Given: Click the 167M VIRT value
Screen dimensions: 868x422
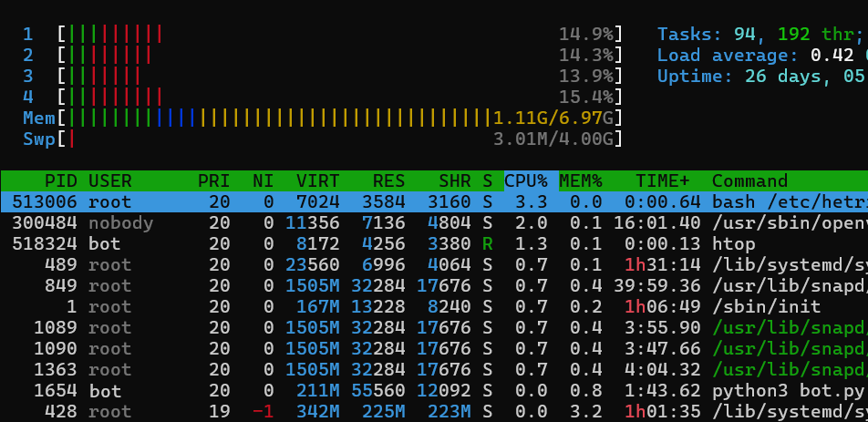Looking at the screenshot, I should 317,307.
